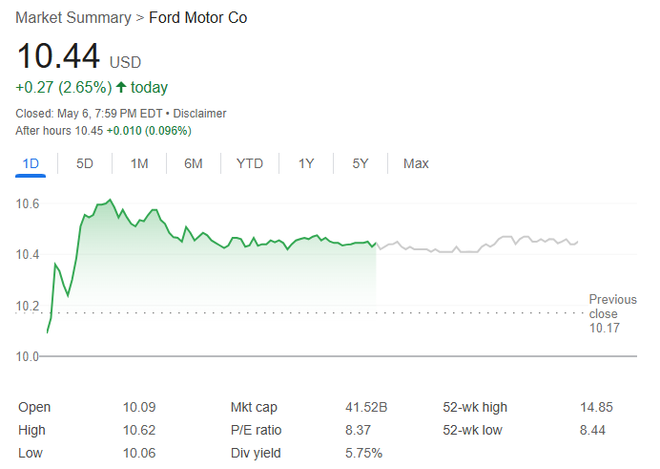Click the peak of the green price line
The width and height of the screenshot is (660, 469).
110,200
